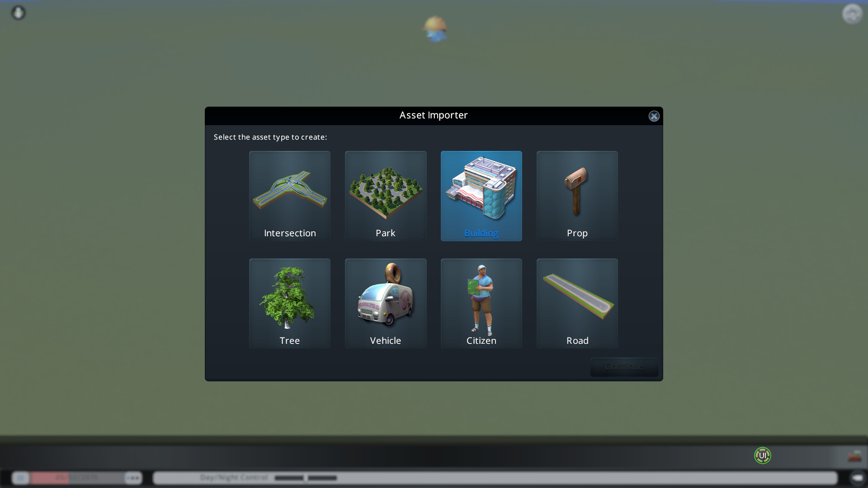Screen dimensions: 868x488
Task: Toggle the green UI visibility button
Action: click(x=762, y=455)
